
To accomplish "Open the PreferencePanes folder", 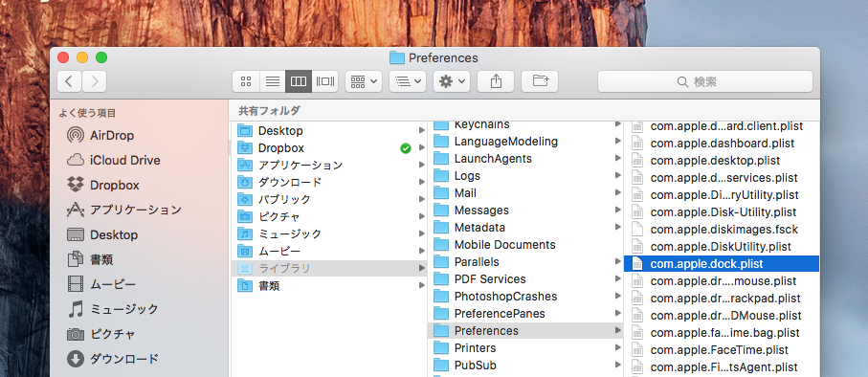I will coord(526,313).
